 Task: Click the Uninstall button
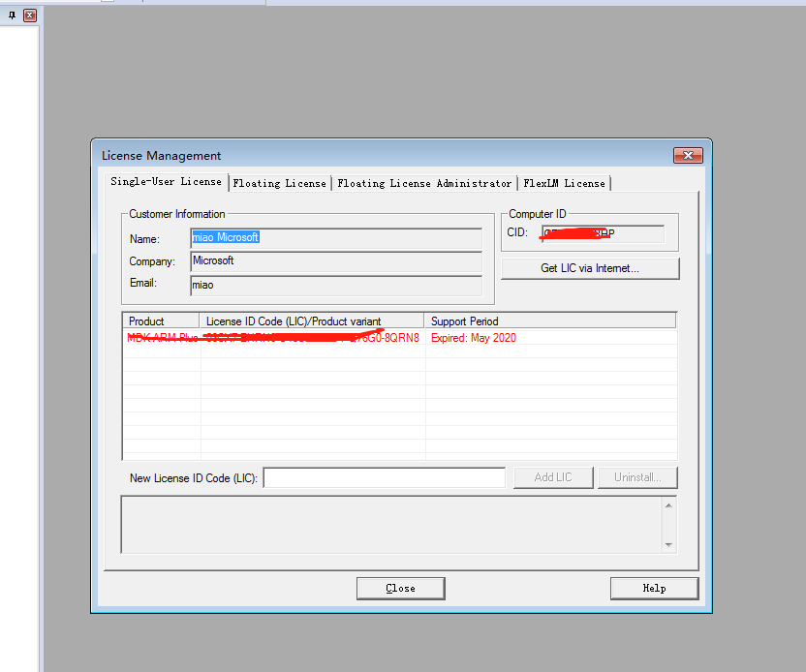pos(637,477)
